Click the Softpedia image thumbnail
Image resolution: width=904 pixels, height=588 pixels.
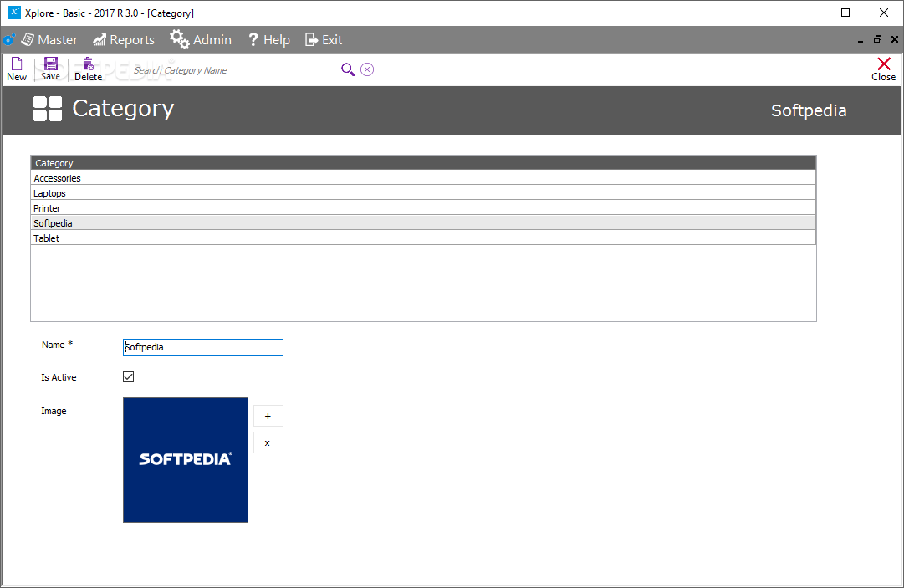coord(186,460)
